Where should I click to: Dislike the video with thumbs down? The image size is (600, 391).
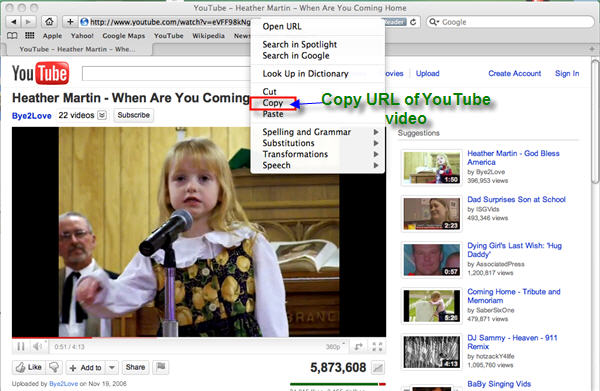(54, 367)
